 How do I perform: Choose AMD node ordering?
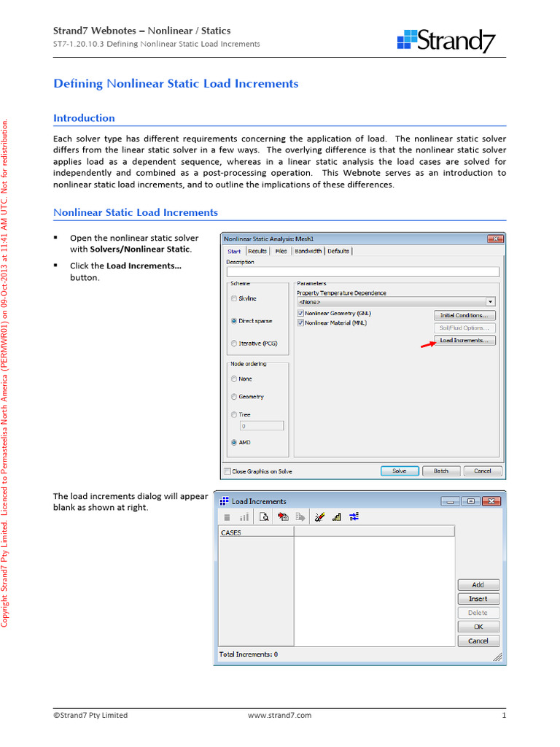click(241, 443)
